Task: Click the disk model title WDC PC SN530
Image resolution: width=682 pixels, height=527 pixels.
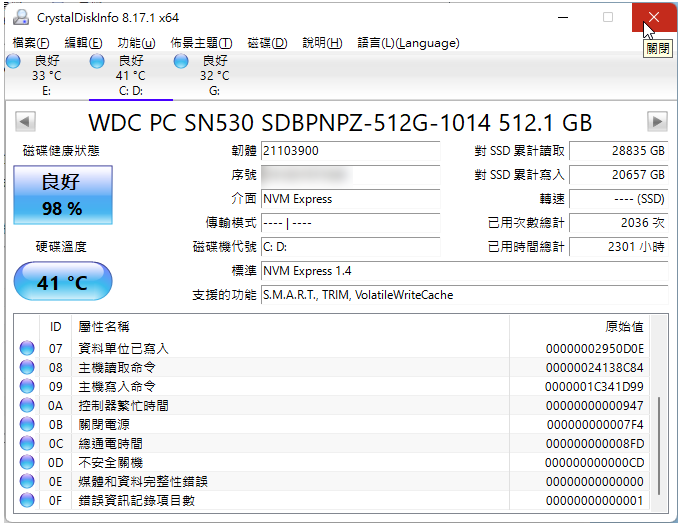Action: [x=340, y=123]
